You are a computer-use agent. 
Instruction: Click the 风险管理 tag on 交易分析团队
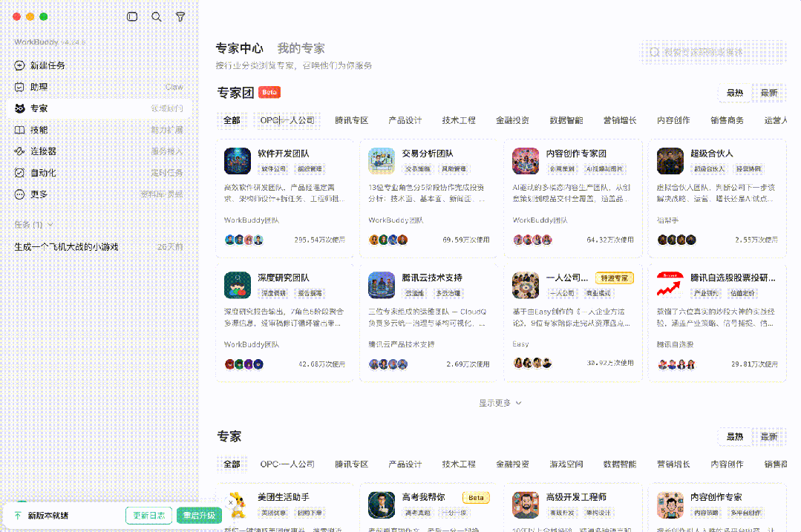pyautogui.click(x=454, y=169)
